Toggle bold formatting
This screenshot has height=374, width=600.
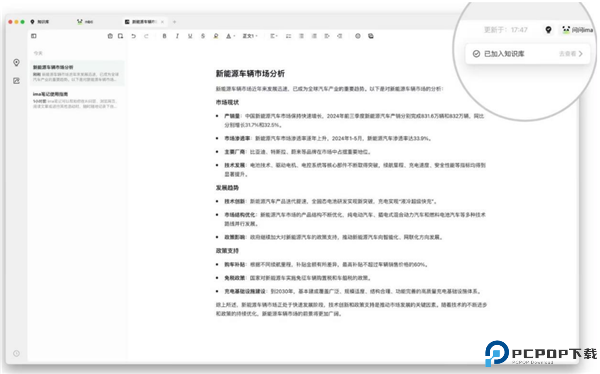point(165,36)
